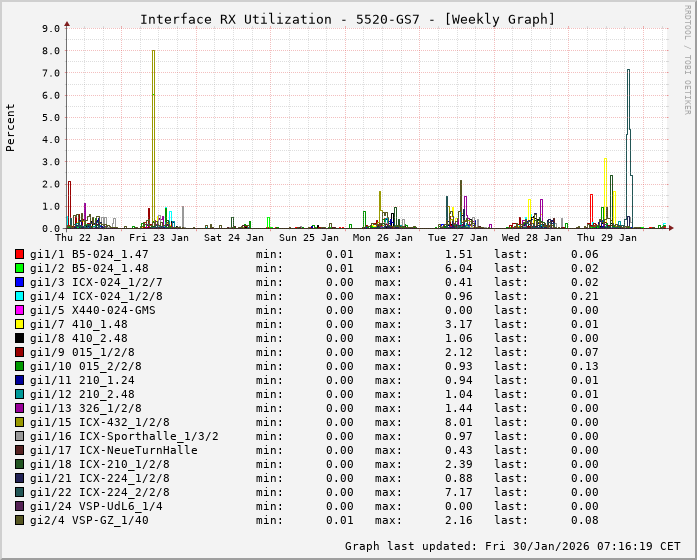Click the gray gi1/16 ICX-Sporthalle legend swatch
This screenshot has height=560, width=697.
point(19,436)
